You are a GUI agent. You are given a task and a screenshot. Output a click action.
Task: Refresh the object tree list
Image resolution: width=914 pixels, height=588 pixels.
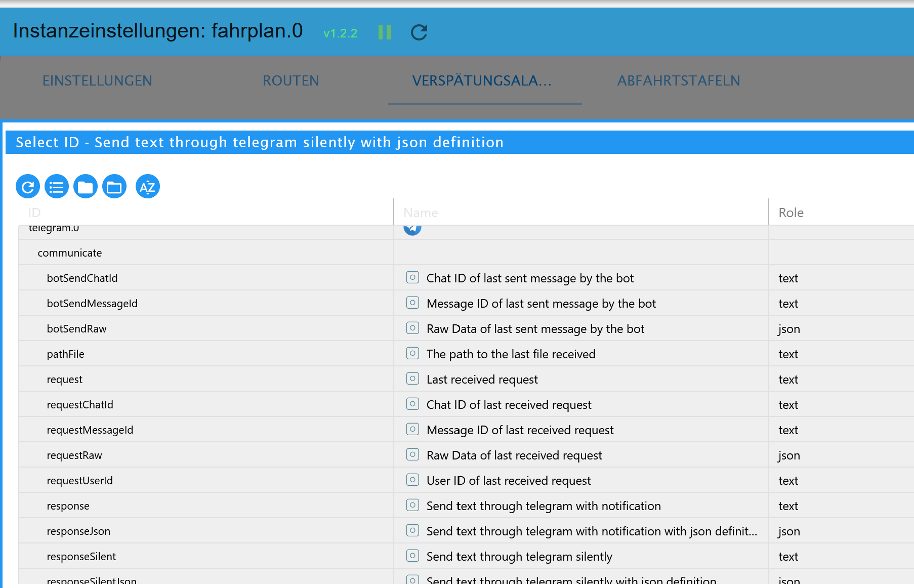(28, 187)
